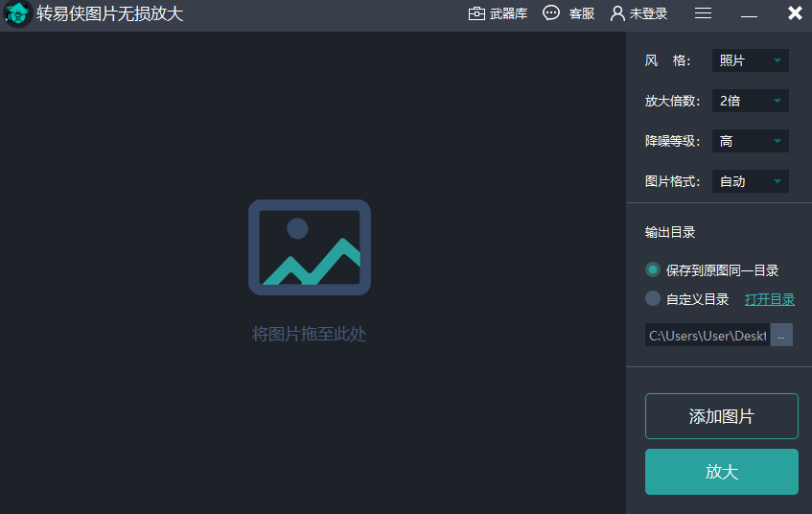Click the 打开目录 link

pyautogui.click(x=770, y=299)
